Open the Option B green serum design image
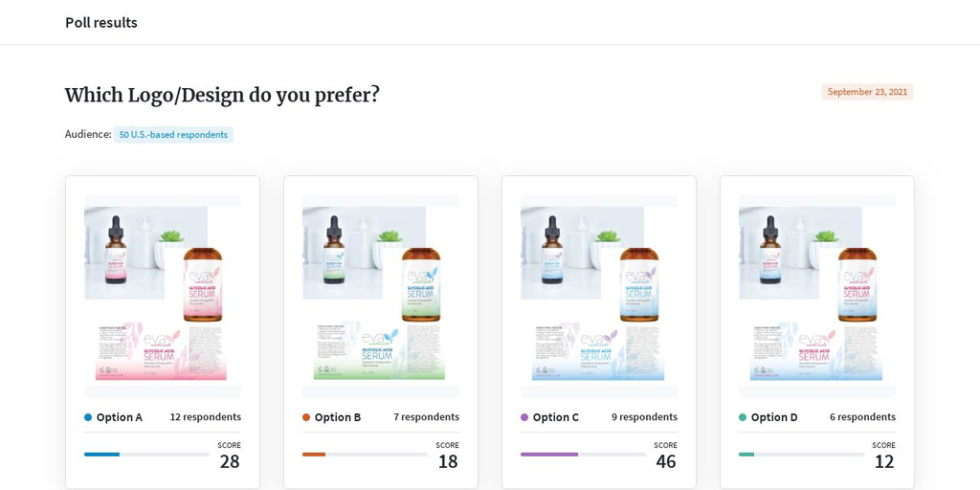Screen dimensions: 980x490 (x=381, y=297)
